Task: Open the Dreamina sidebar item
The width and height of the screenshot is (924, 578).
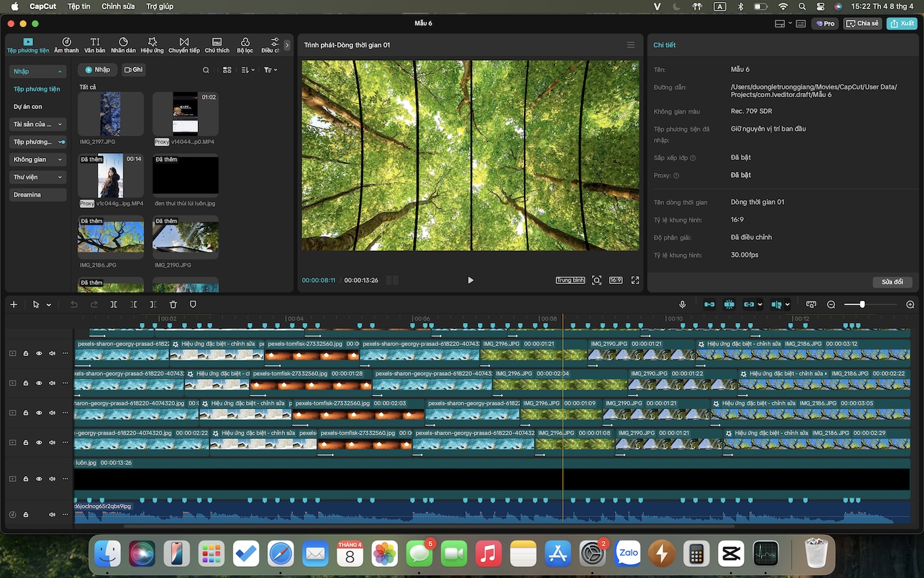Action: (x=38, y=195)
